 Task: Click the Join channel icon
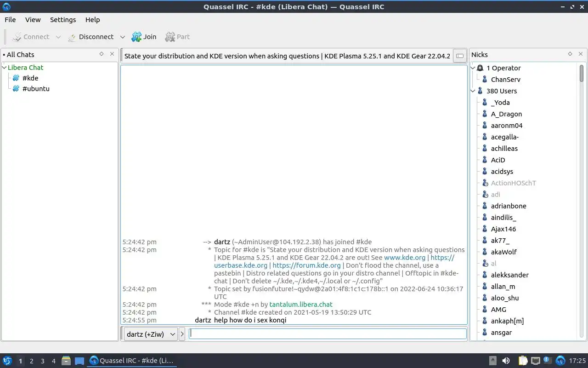click(x=136, y=37)
